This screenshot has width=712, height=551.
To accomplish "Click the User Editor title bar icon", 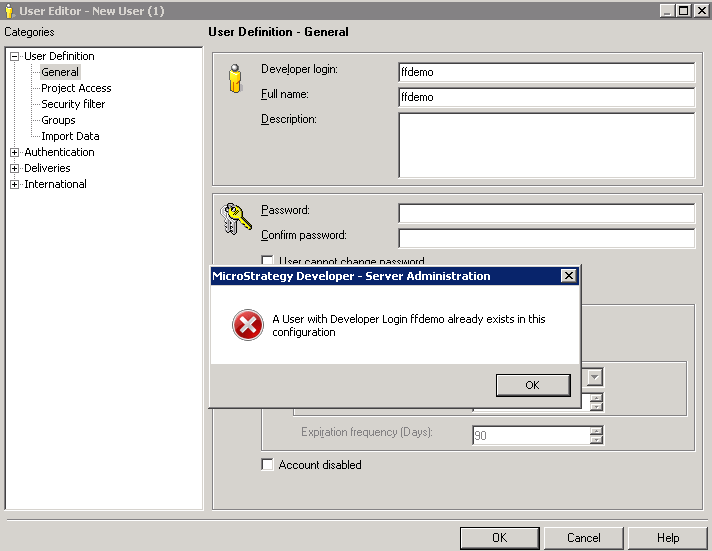I will 9,11.
